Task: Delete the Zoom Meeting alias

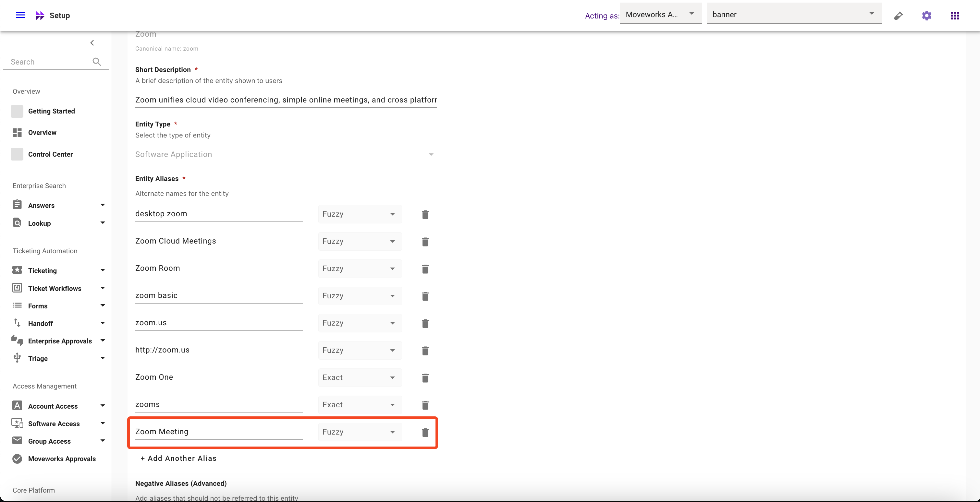Action: [425, 432]
